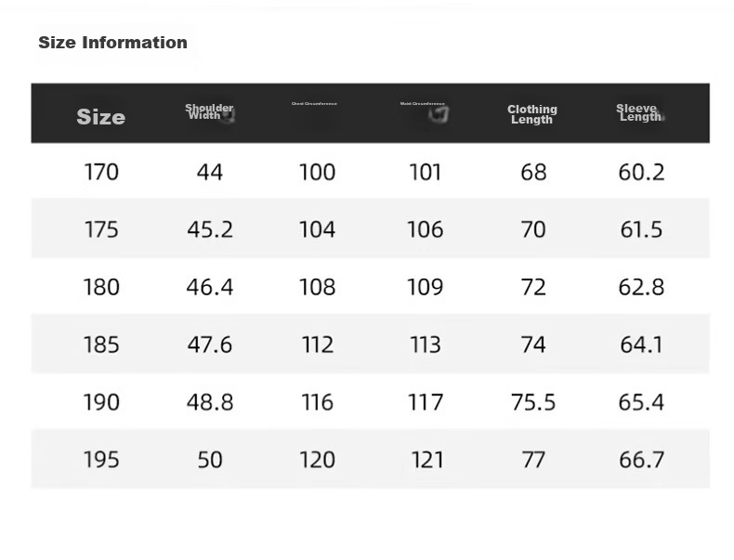Click the 120 chest value
This screenshot has width=734, height=560.
point(318,460)
